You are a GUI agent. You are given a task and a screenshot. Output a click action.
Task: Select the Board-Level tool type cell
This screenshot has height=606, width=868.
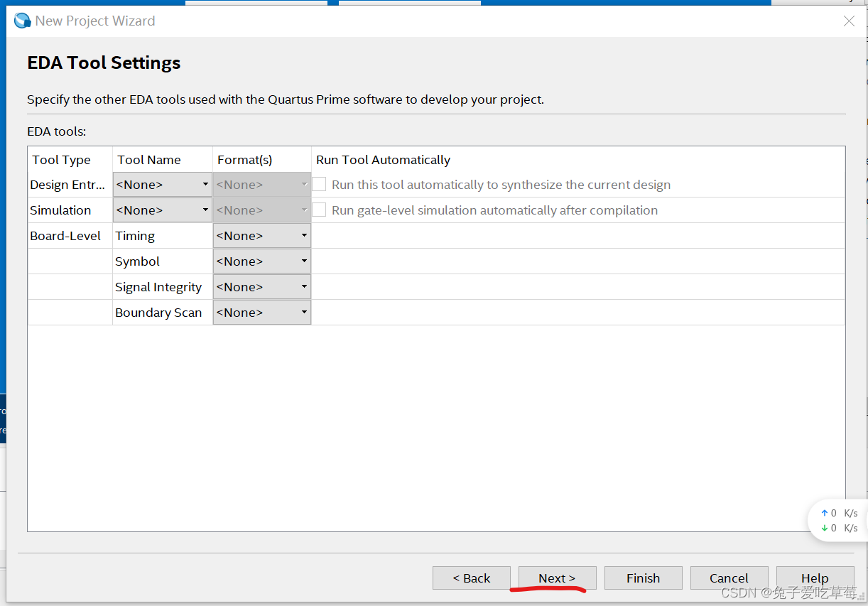click(70, 236)
